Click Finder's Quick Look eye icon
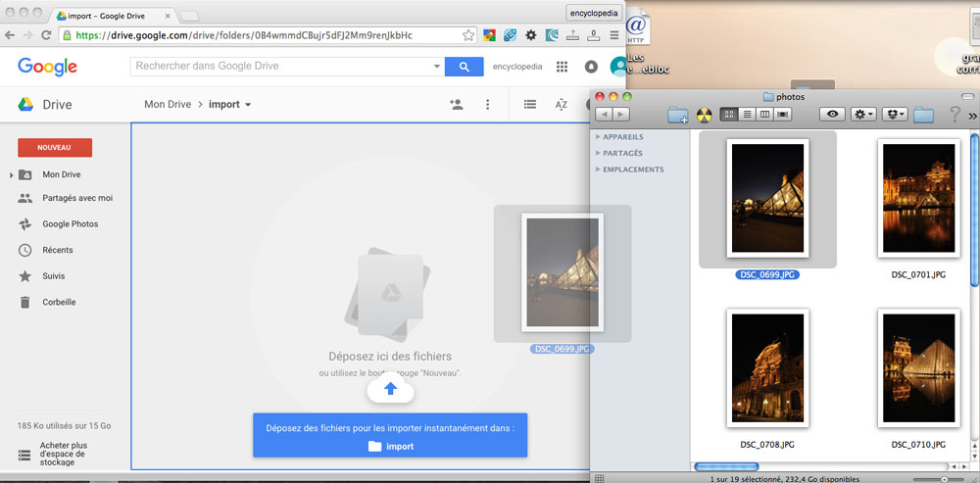980x483 pixels. tap(833, 115)
